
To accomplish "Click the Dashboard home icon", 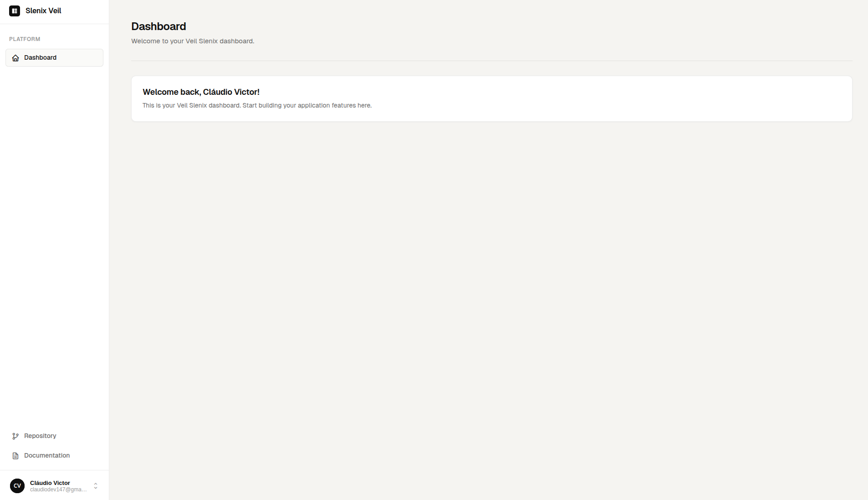I will click(15, 58).
